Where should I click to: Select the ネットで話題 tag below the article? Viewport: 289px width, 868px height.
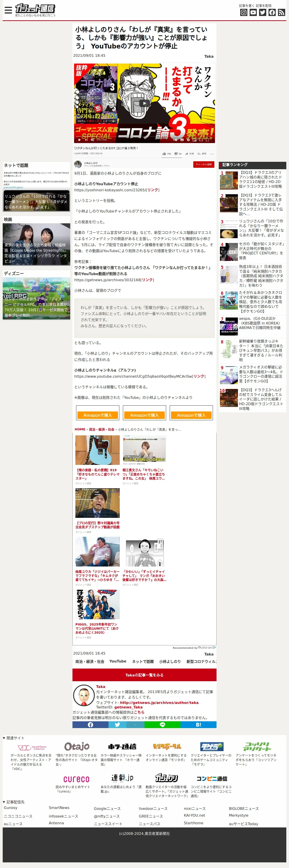[x=143, y=661]
